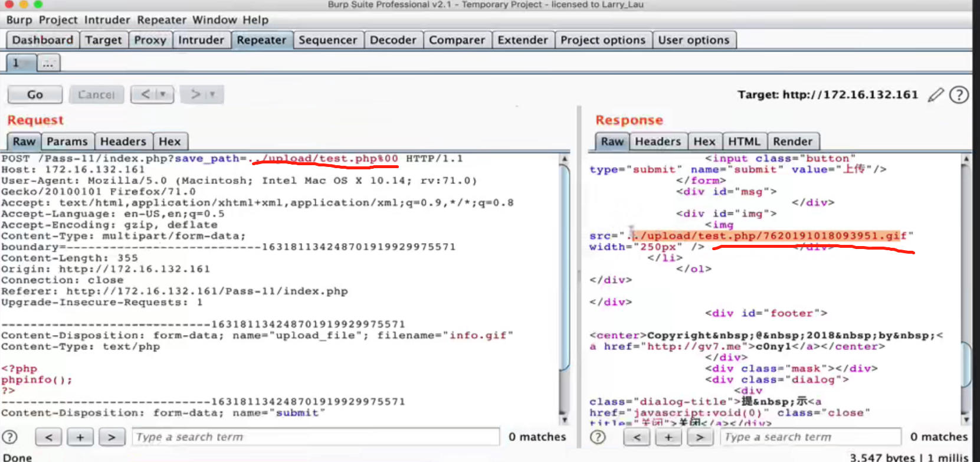This screenshot has width=980, height=462.
Task: Open the Repeater help question icon
Action: (959, 94)
